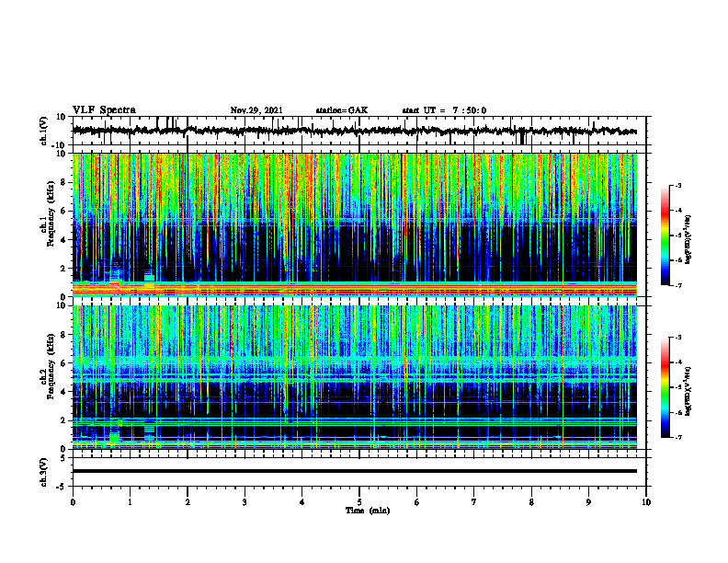728x563 pixels.
Task: Click time axis tick label "1"
Action: (130, 502)
